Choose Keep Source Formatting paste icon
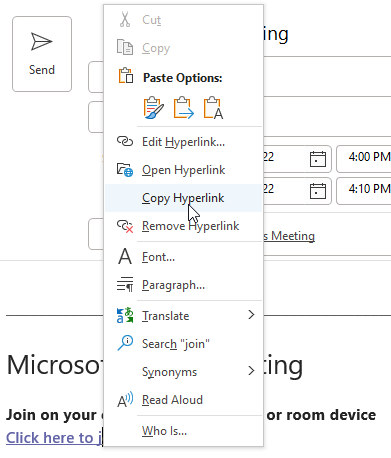The width and height of the screenshot is (391, 458). tap(154, 108)
